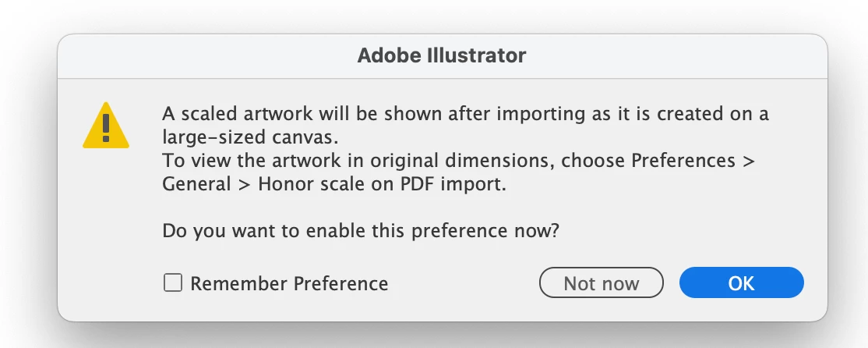868x348 pixels.
Task: Click the word 'dimensions' in the message
Action: [x=506, y=161]
